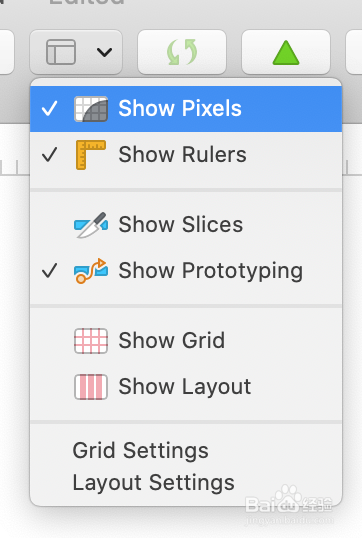Disable the Show Prototyping checkmark
This screenshot has height=538, width=362.
pos(49,271)
